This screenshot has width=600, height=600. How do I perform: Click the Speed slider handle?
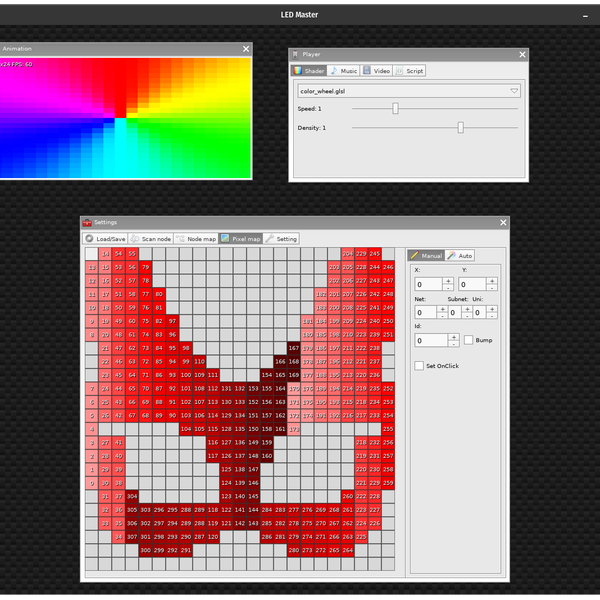(395, 108)
